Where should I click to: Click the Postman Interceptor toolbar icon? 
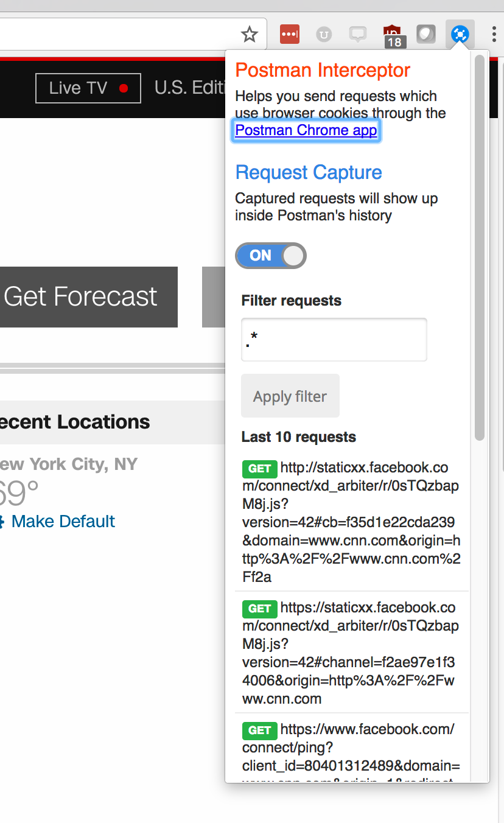click(x=460, y=35)
